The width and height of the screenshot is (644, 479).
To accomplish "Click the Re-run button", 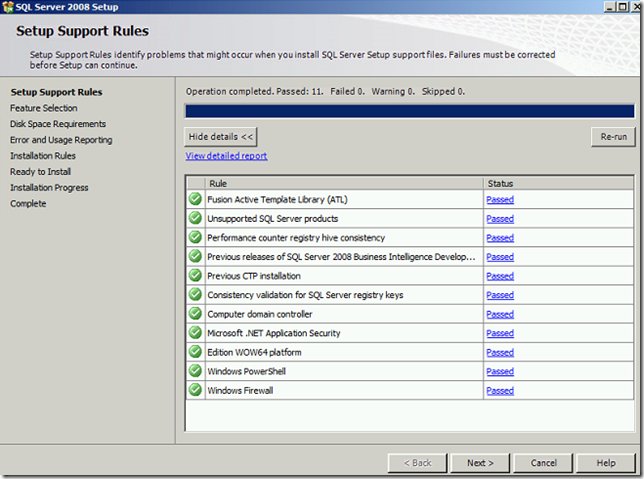I will click(613, 137).
